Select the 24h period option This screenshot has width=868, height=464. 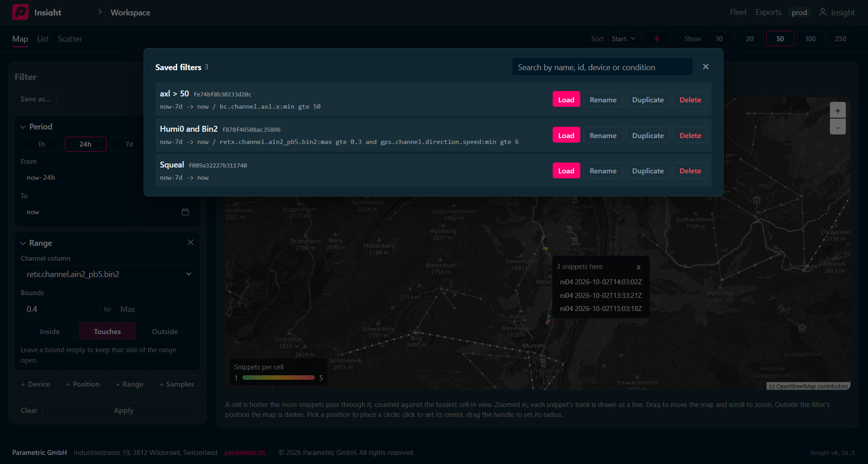[86, 144]
